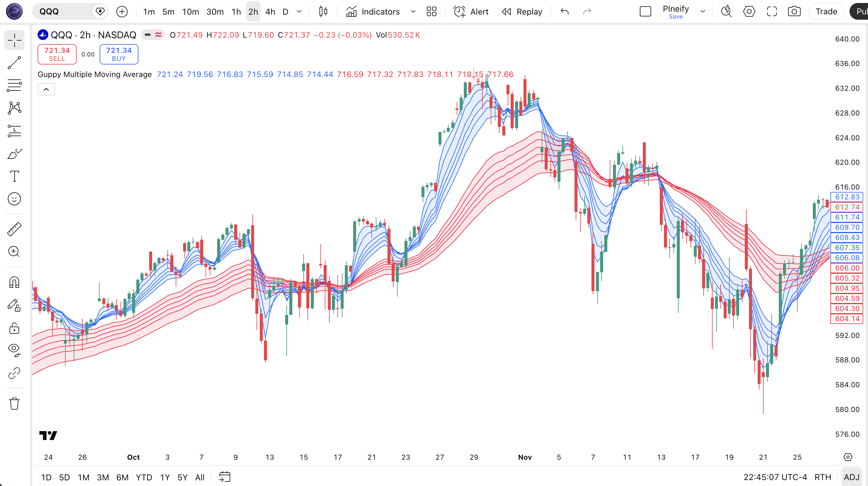The height and width of the screenshot is (486, 868).
Task: Open the user profile avatar menu
Action: (14, 11)
